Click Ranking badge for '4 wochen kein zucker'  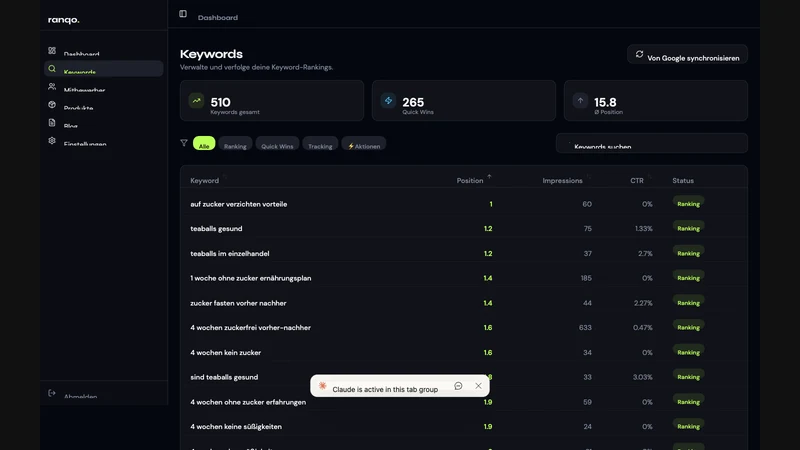pyautogui.click(x=688, y=352)
